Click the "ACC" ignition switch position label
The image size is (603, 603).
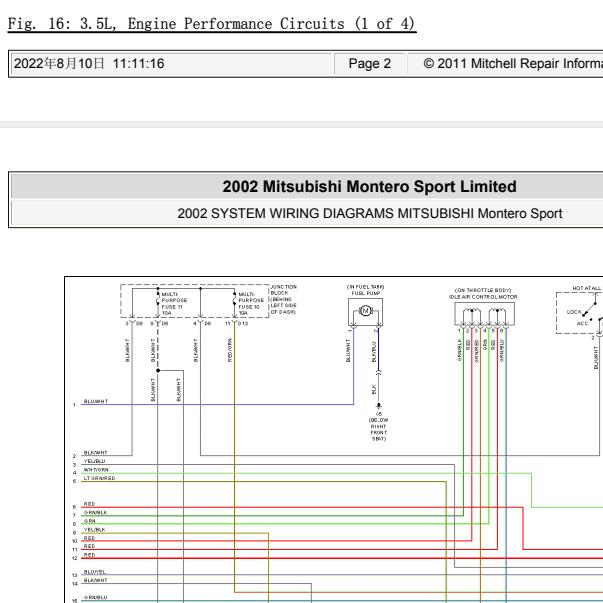(582, 323)
